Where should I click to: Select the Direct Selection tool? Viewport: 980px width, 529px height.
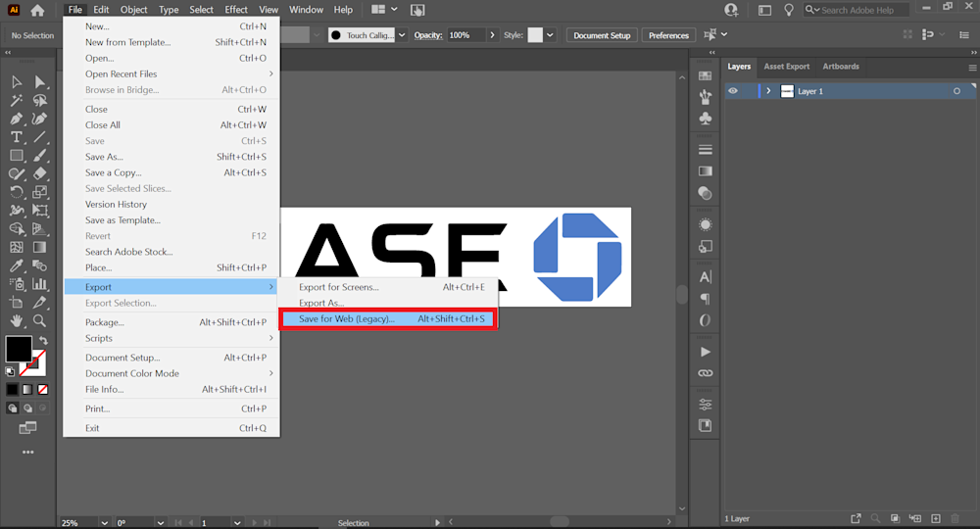pyautogui.click(x=40, y=82)
